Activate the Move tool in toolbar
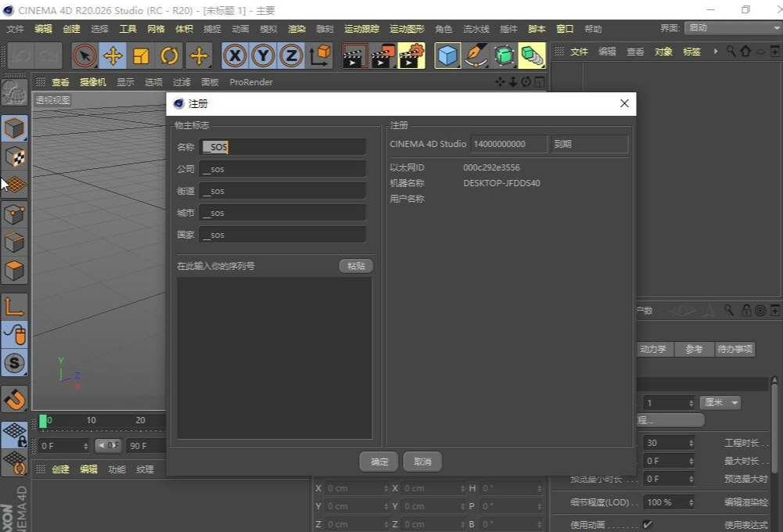The height and width of the screenshot is (532, 783). [x=113, y=56]
